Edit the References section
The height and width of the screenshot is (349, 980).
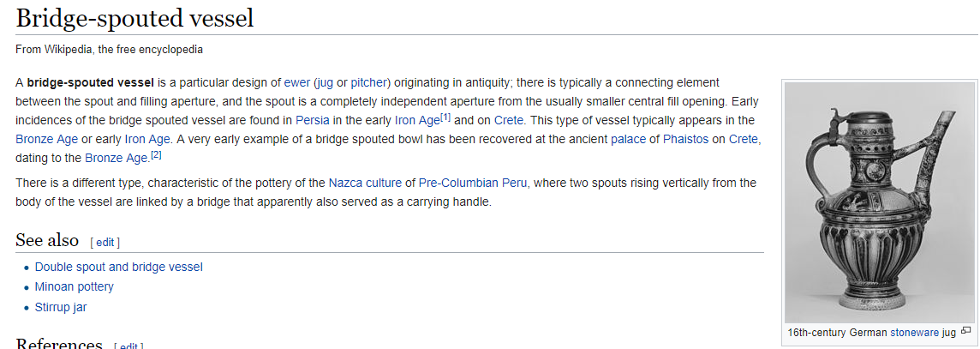pyautogui.click(x=128, y=346)
